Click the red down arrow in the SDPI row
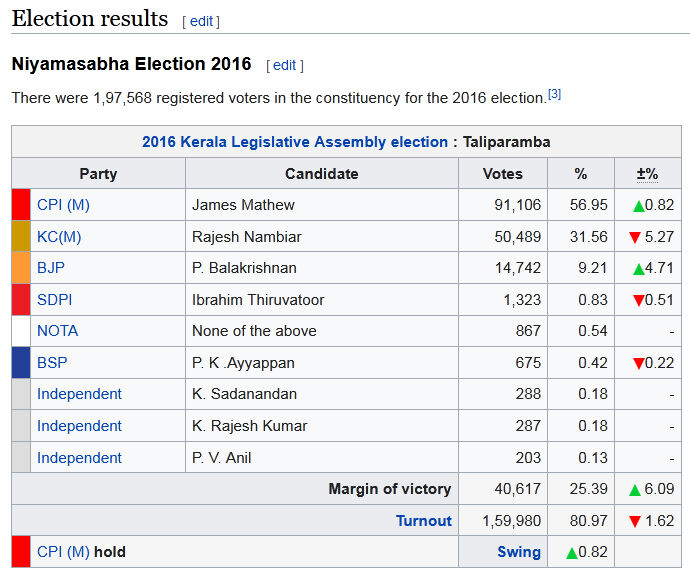The height and width of the screenshot is (575, 690). point(638,301)
